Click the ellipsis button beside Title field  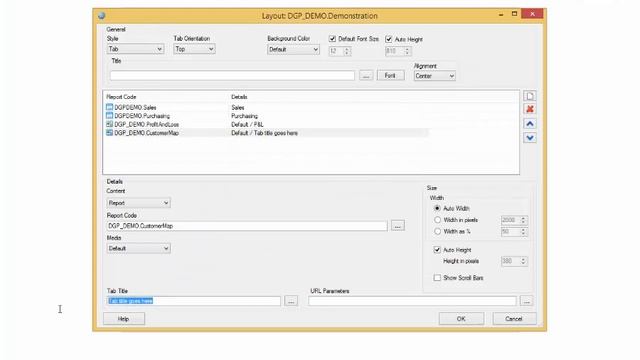[366, 76]
